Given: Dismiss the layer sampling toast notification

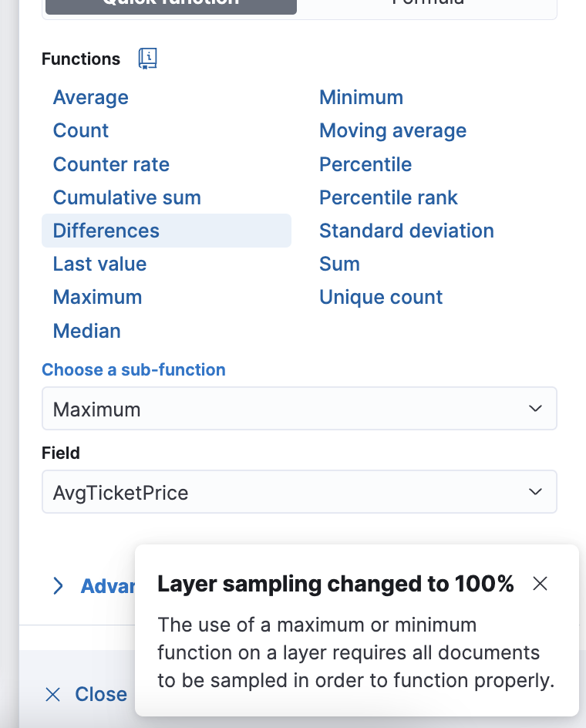Looking at the screenshot, I should pyautogui.click(x=540, y=584).
